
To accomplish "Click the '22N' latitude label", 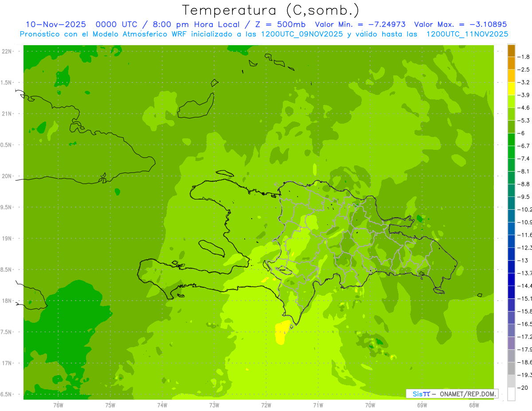I will [x=6, y=51].
